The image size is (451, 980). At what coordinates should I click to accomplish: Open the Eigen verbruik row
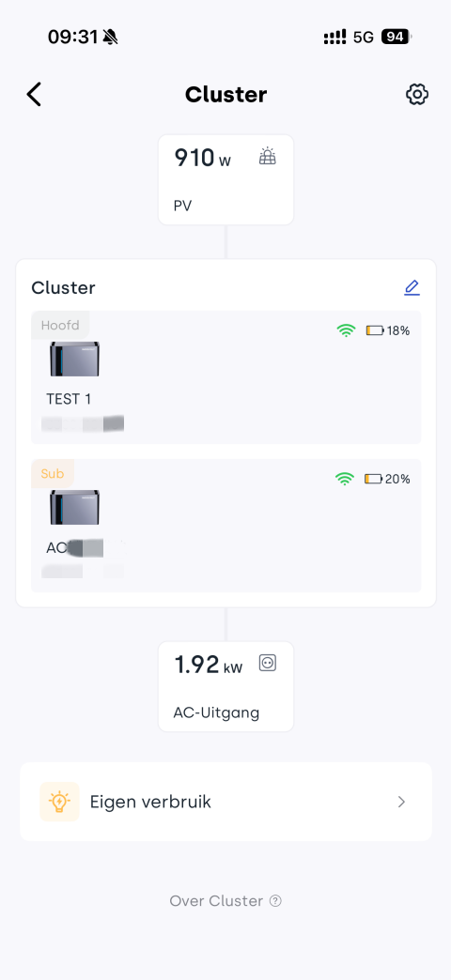[225, 802]
